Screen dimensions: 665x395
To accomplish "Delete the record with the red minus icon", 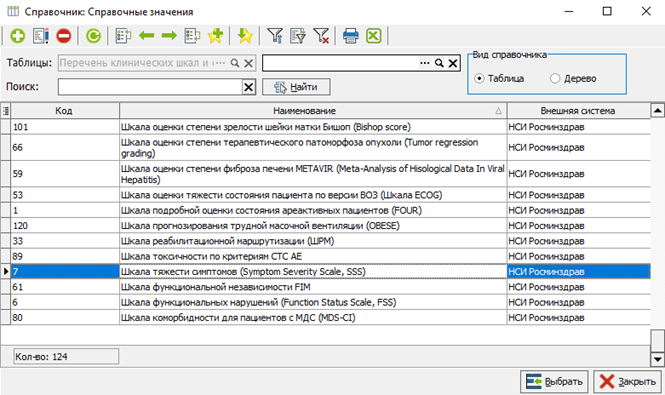I will 64,36.
